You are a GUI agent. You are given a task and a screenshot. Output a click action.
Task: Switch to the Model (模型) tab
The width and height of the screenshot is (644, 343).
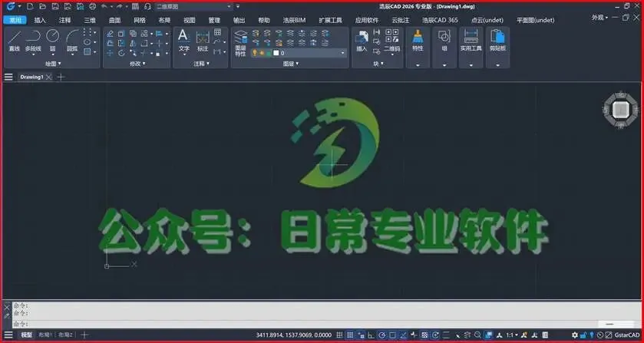coord(27,335)
